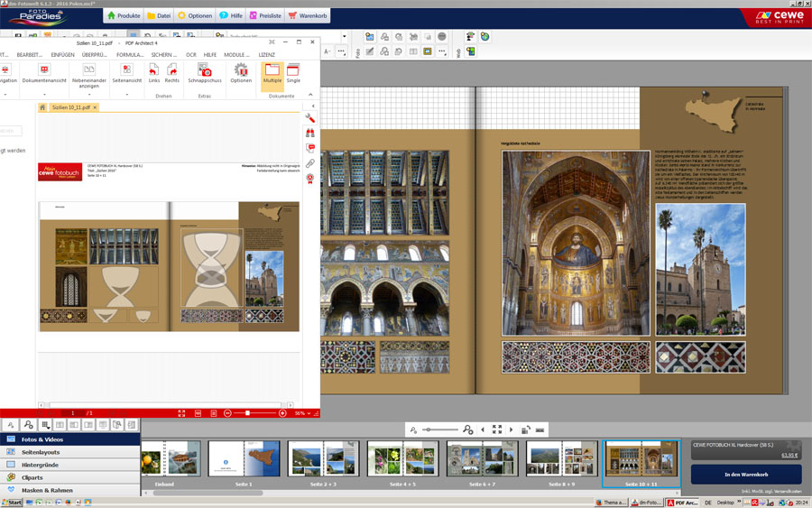
Task: Select the Seite 6 + 7 thumbnail
Action: 483,459
